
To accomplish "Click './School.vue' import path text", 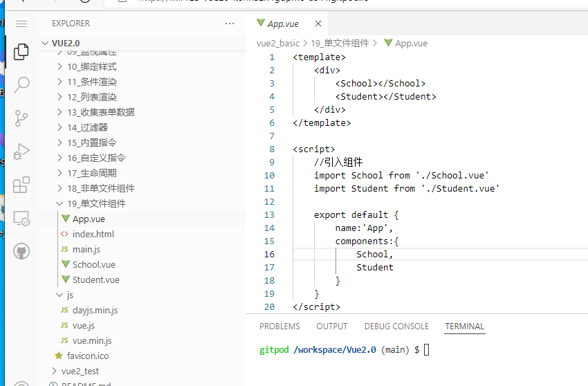I will (x=452, y=175).
